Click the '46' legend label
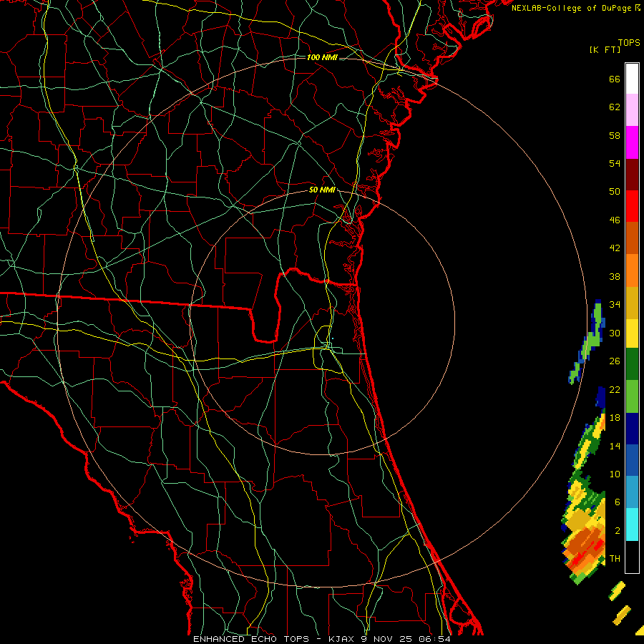The image size is (644, 644). 615,220
